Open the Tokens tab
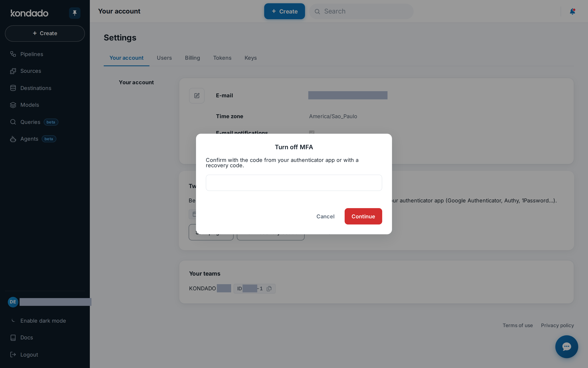The width and height of the screenshot is (588, 368). pyautogui.click(x=222, y=58)
